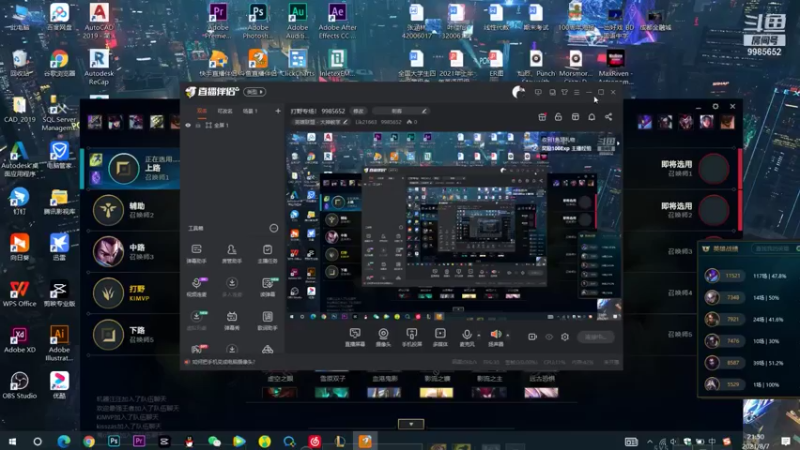Click the League of Legends taskbar icon
The width and height of the screenshot is (800, 450).
339,441
